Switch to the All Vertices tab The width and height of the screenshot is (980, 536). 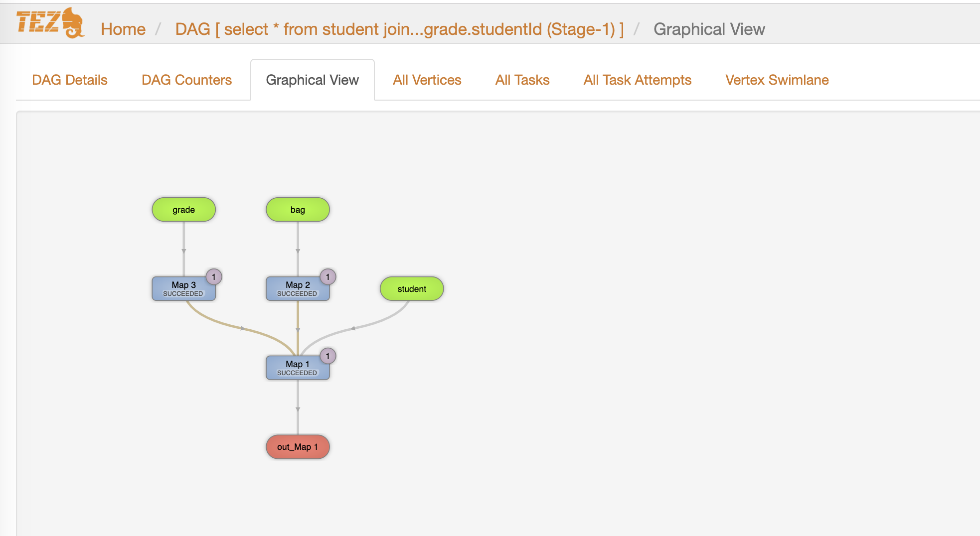[427, 80]
